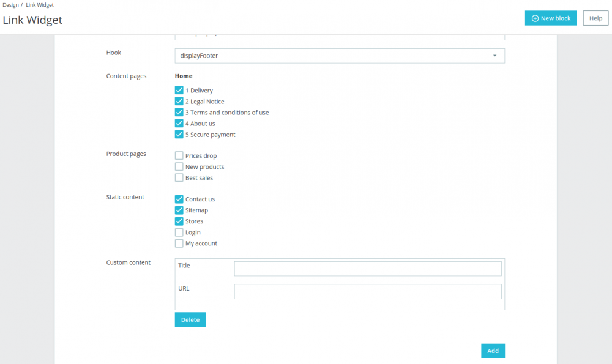Disable the About us content page
This screenshot has width=612, height=364.
[179, 123]
